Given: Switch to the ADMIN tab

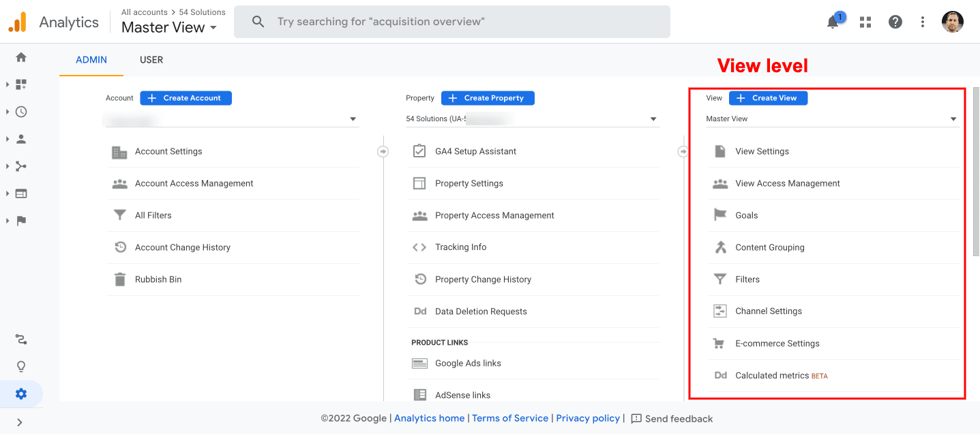Looking at the screenshot, I should 91,60.
